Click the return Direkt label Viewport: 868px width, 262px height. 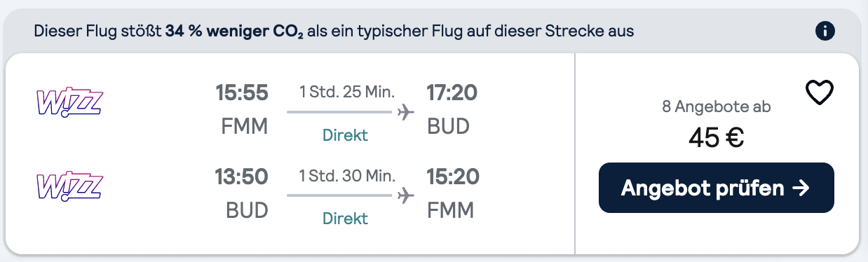point(345,219)
